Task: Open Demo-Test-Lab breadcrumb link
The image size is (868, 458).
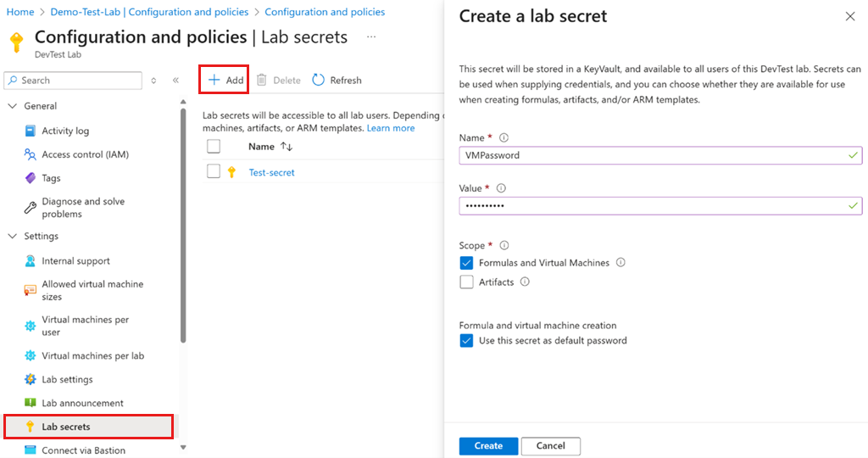Action: click(149, 12)
